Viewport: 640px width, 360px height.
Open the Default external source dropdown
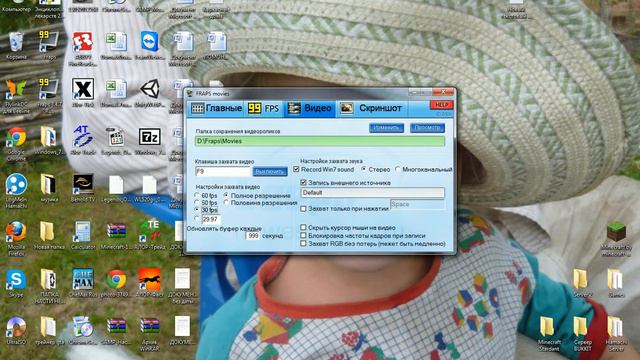coord(372,193)
